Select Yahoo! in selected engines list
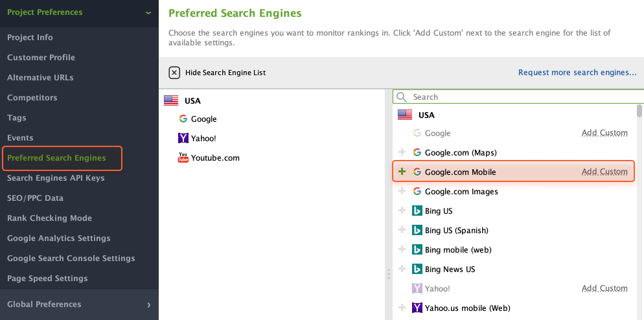Viewport: 644px width, 320px height. point(203,139)
